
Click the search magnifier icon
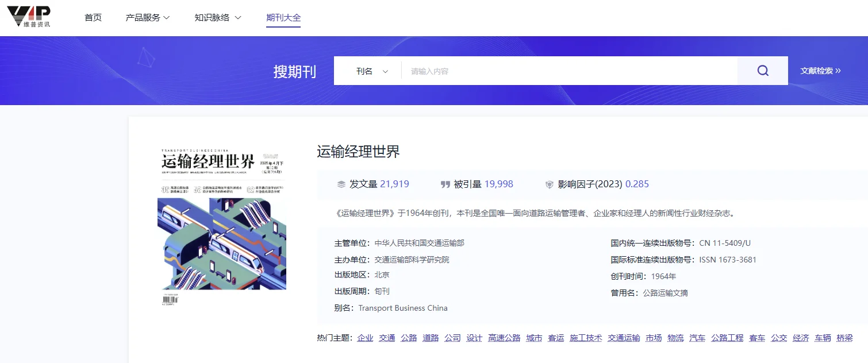[762, 70]
